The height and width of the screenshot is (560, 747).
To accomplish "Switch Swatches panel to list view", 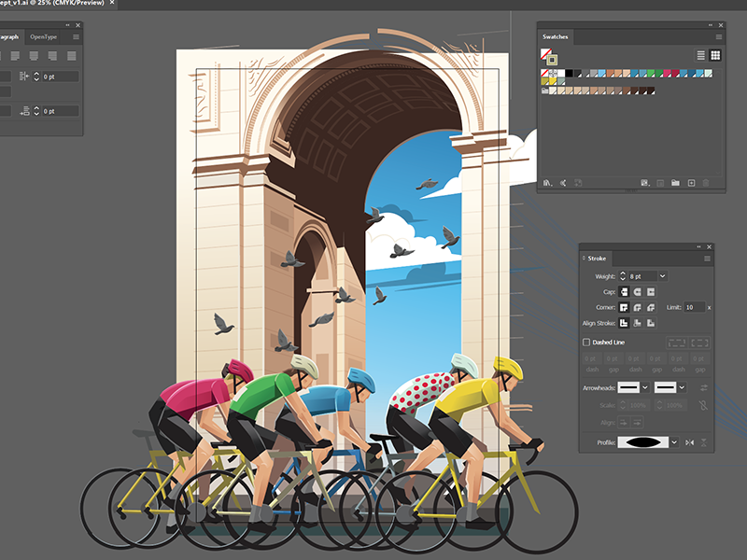I will [x=701, y=56].
